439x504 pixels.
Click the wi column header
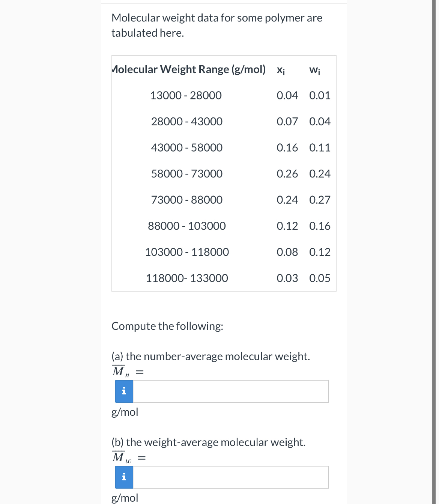[x=315, y=70]
